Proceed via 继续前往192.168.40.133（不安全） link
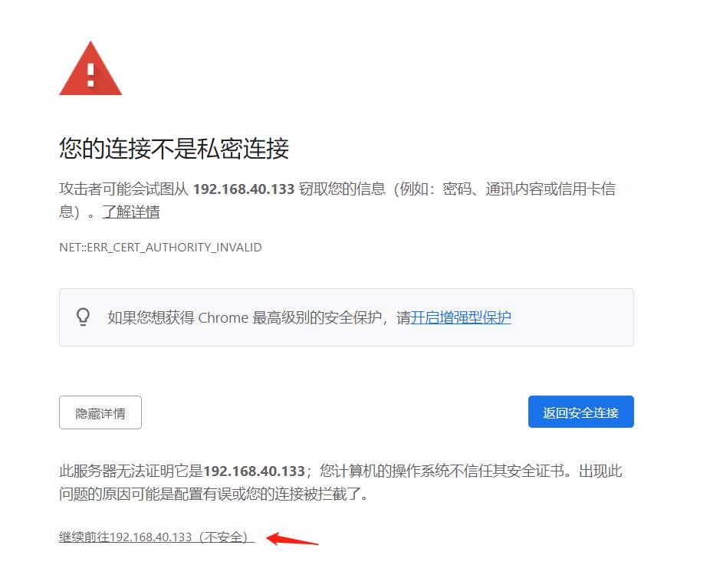This screenshot has height=588, width=723. point(156,537)
